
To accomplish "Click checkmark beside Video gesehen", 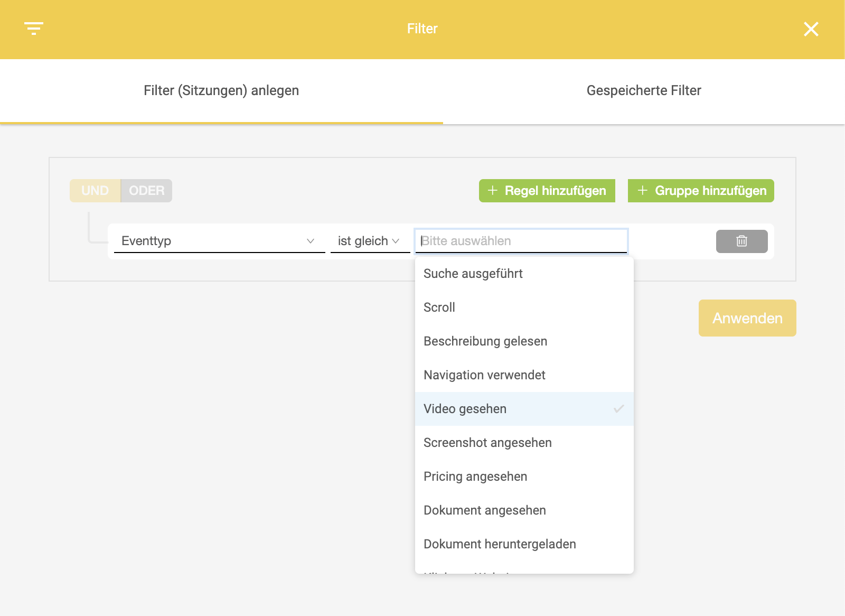I will click(619, 408).
